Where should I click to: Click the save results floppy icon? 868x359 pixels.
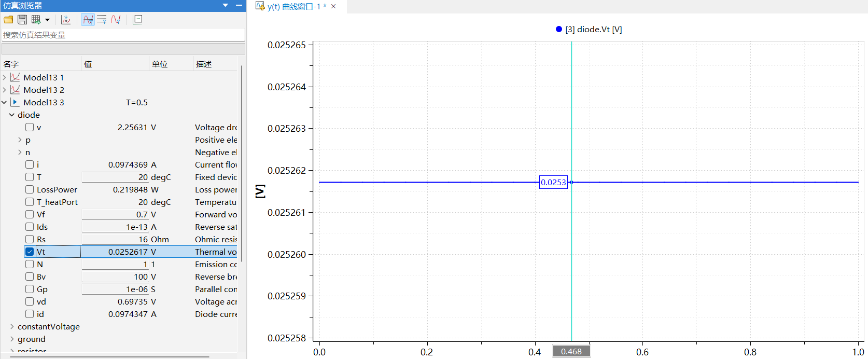click(x=22, y=20)
